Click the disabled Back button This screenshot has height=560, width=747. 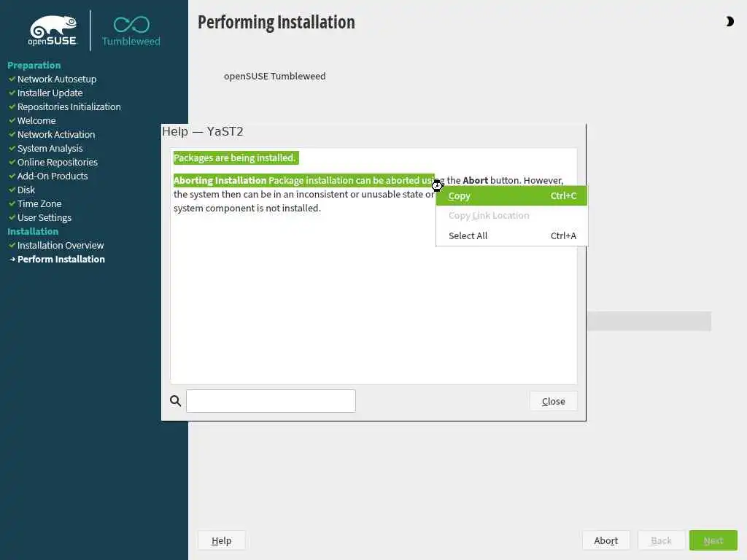(x=661, y=540)
